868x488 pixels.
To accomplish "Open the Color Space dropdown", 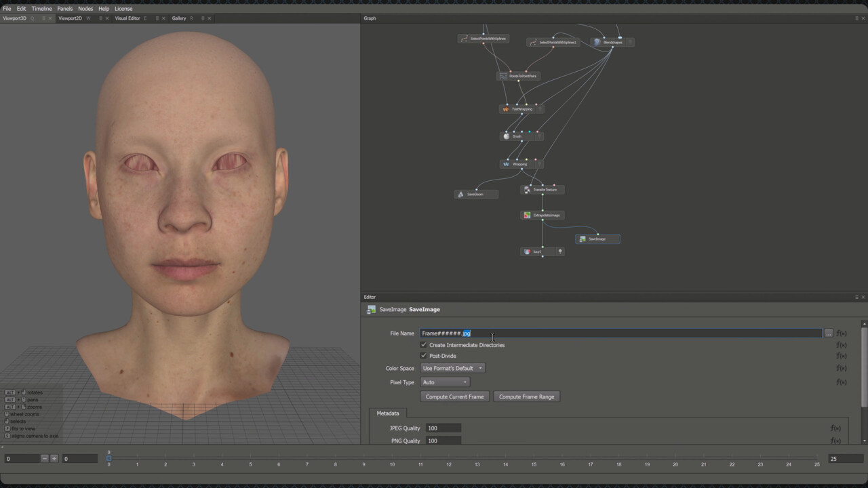I will (x=452, y=368).
